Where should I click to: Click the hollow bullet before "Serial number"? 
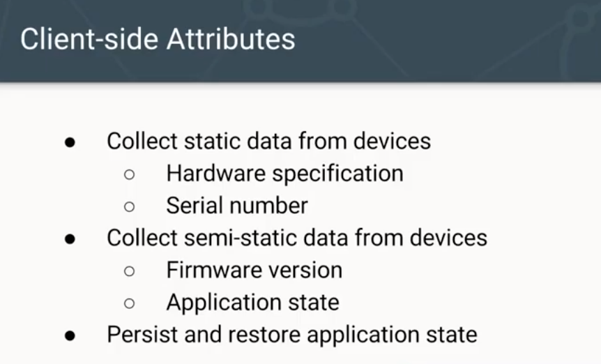pyautogui.click(x=129, y=206)
